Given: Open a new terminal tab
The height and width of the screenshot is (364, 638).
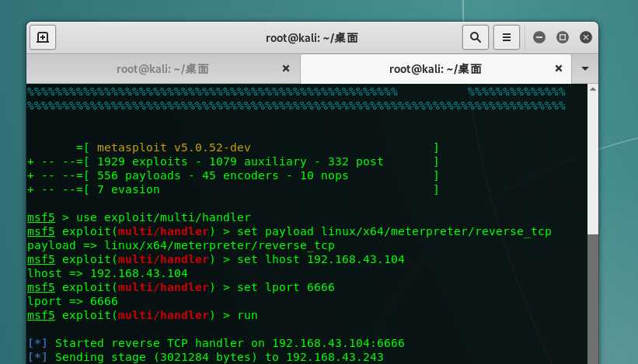Looking at the screenshot, I should click(x=43, y=37).
